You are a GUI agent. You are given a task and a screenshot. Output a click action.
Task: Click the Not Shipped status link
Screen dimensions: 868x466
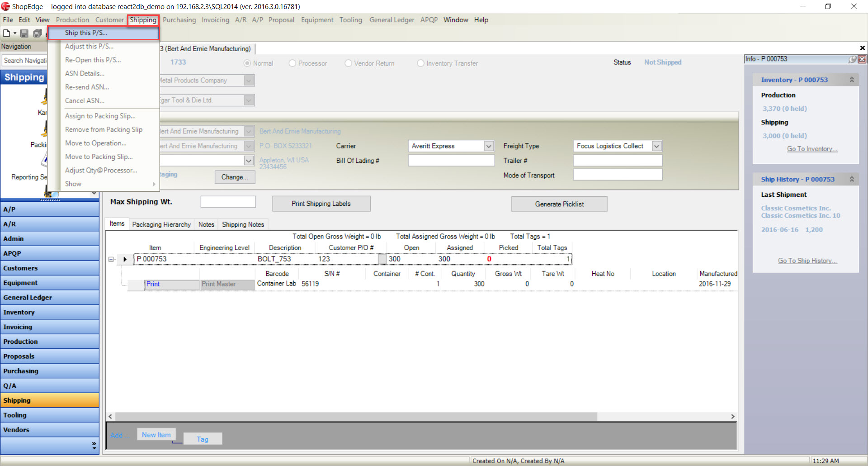(662, 62)
